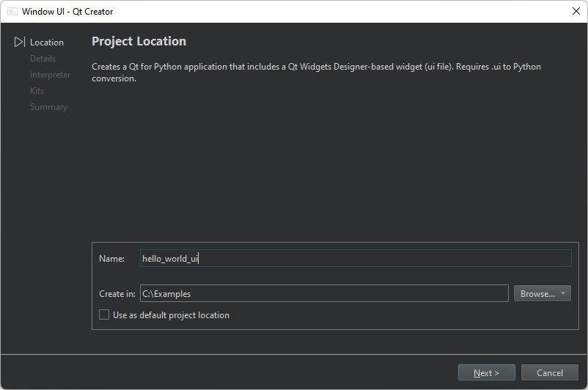
Task: Select the Kits step in wizard sidebar
Action: click(x=37, y=91)
